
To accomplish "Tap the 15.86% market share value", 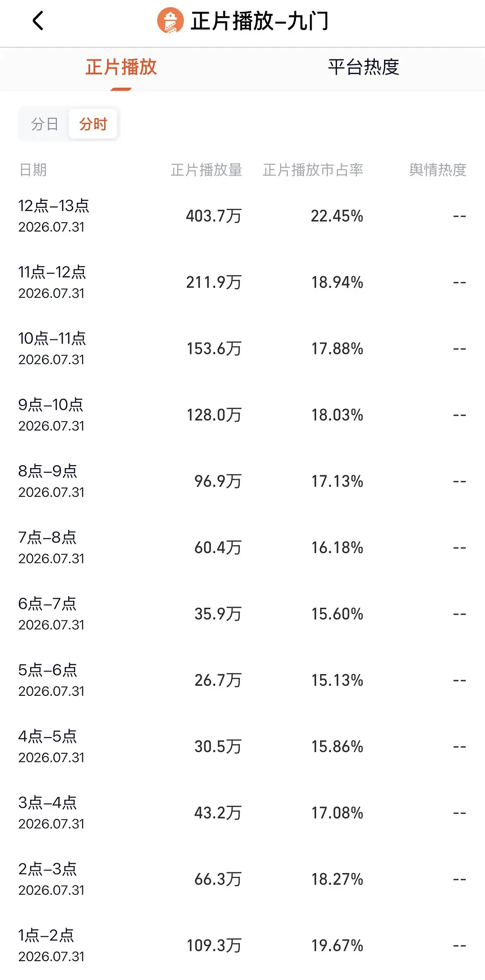I will pyautogui.click(x=337, y=747).
